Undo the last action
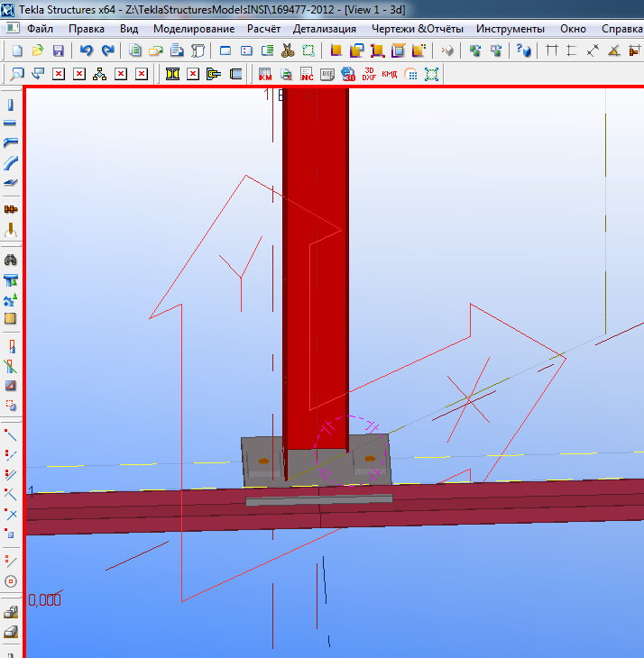 [87, 50]
